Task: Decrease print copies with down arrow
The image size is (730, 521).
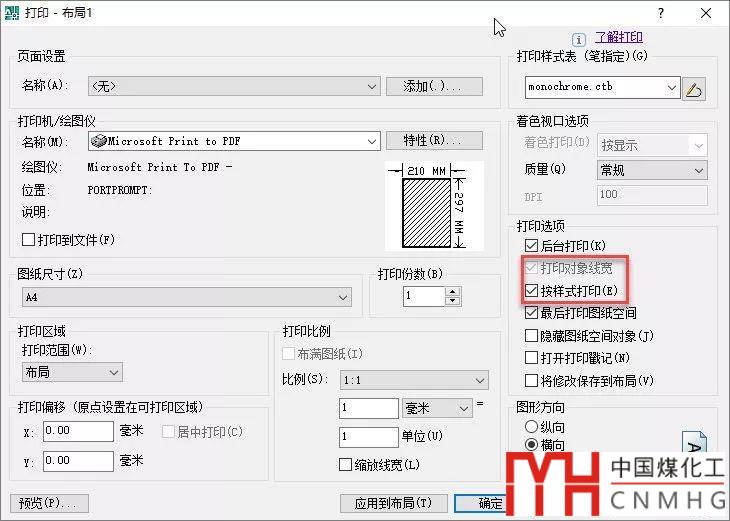Action: [453, 301]
